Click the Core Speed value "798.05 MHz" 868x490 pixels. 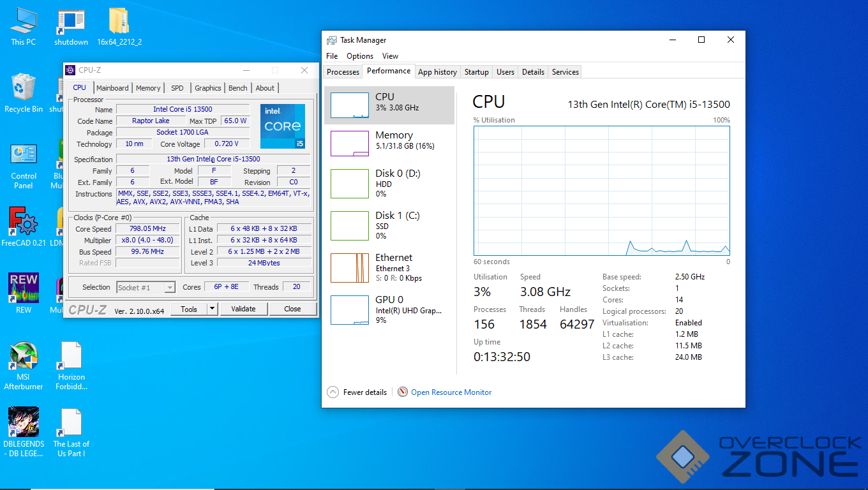tap(147, 228)
